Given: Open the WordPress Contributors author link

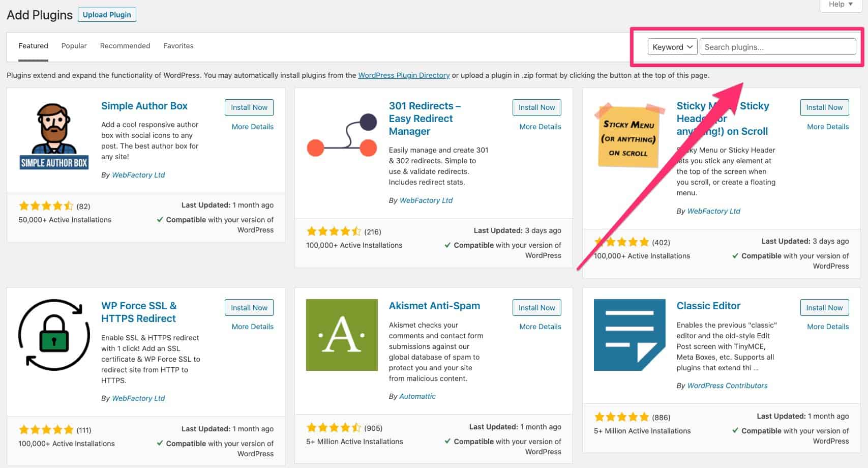Looking at the screenshot, I should [x=728, y=386].
